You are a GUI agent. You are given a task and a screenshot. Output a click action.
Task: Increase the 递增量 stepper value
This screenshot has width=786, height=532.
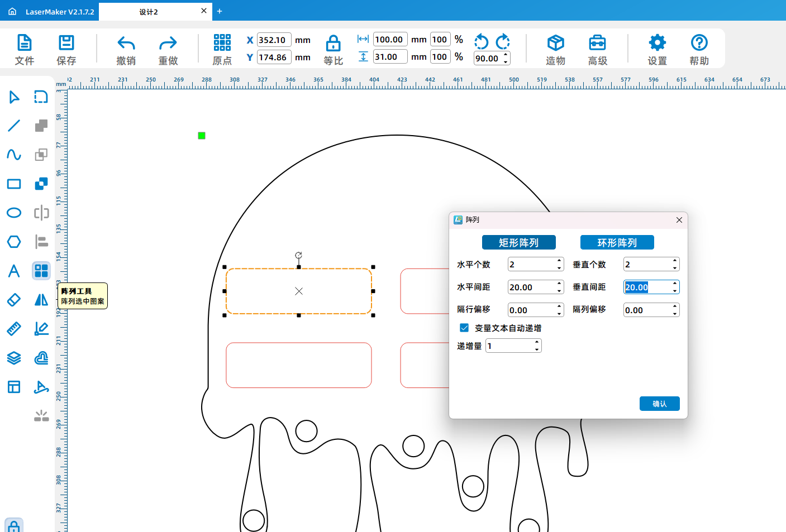(537, 342)
